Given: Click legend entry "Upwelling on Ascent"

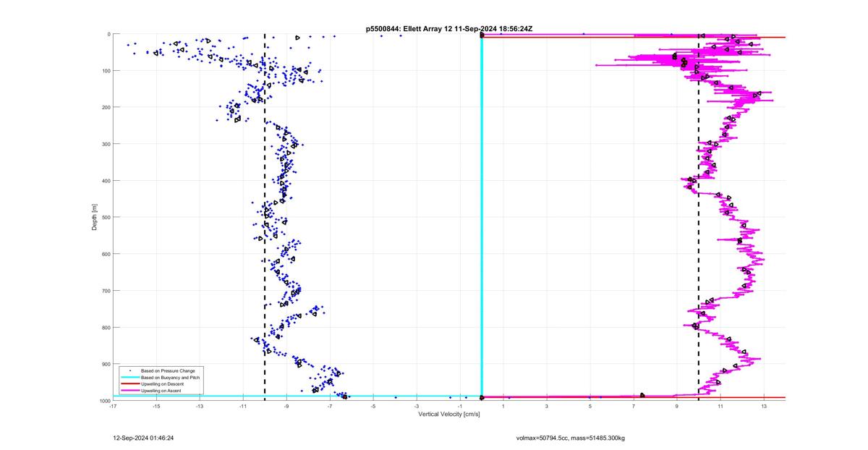Looking at the screenshot, I should [161, 391].
